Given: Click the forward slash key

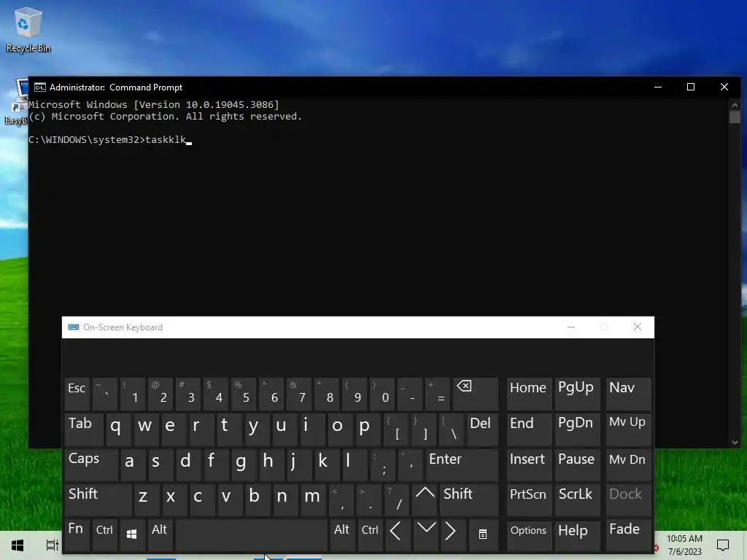Looking at the screenshot, I should (397, 499).
